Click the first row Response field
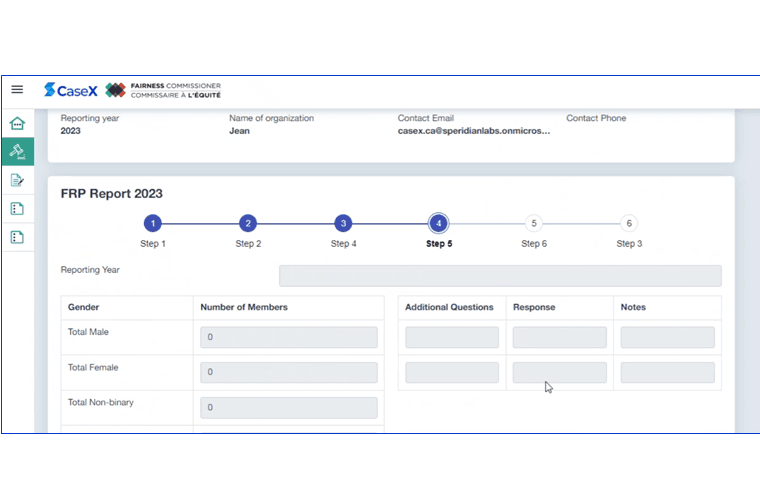This screenshot has height=503, width=760. (559, 337)
